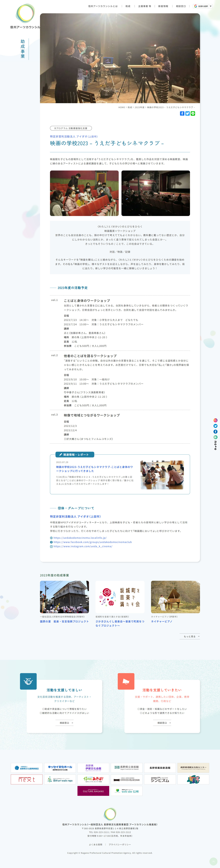Open シンビズム banner
Image resolution: width=220 pixels, height=868 pixels.
tap(160, 779)
